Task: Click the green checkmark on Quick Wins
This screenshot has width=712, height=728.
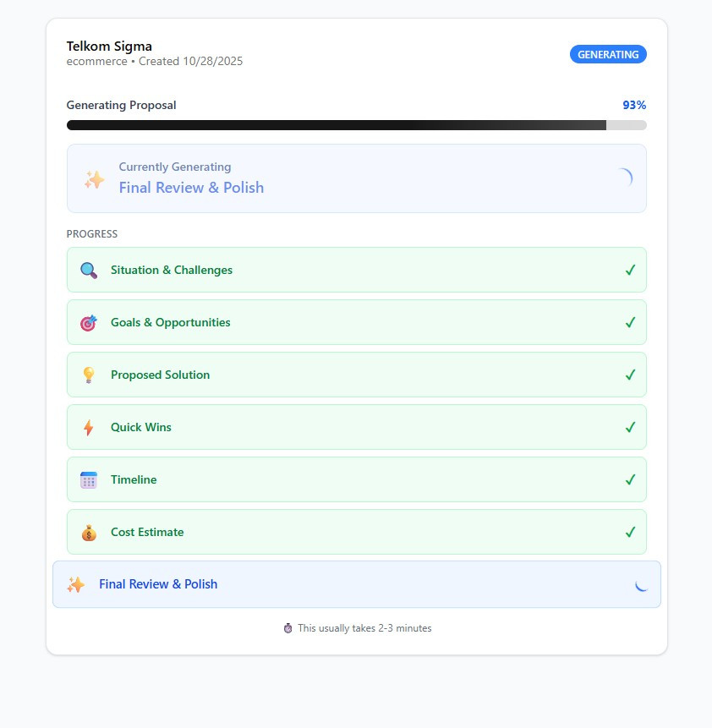Action: [630, 428]
